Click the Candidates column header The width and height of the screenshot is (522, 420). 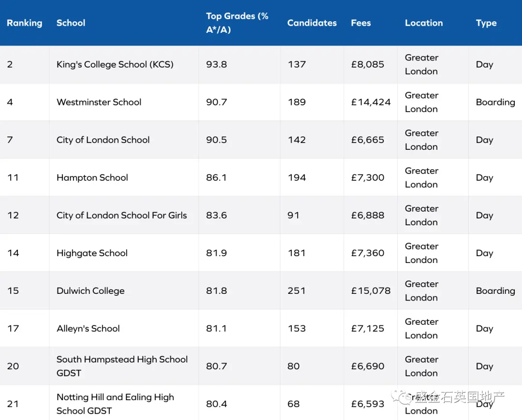click(x=312, y=23)
